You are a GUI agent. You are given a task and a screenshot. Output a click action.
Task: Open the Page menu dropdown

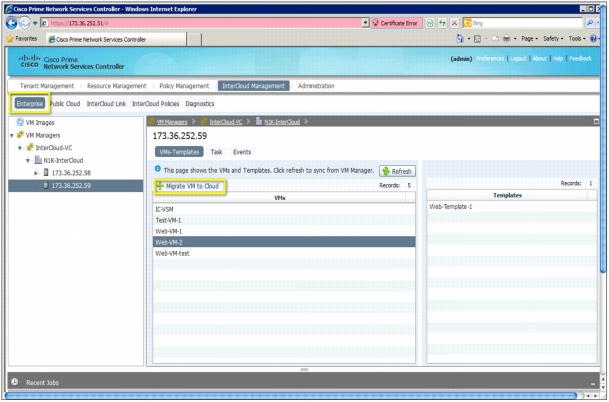click(529, 38)
